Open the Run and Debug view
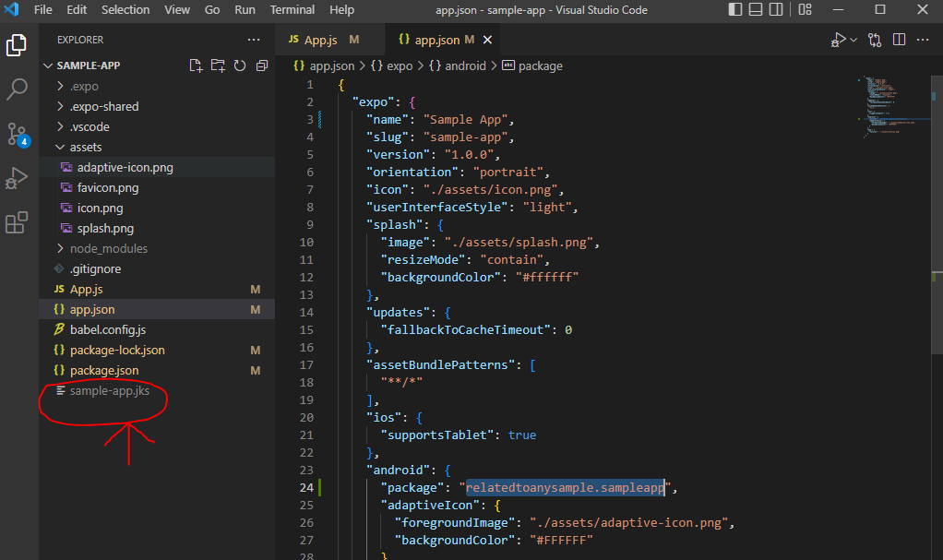The width and height of the screenshot is (943, 560). (x=18, y=178)
